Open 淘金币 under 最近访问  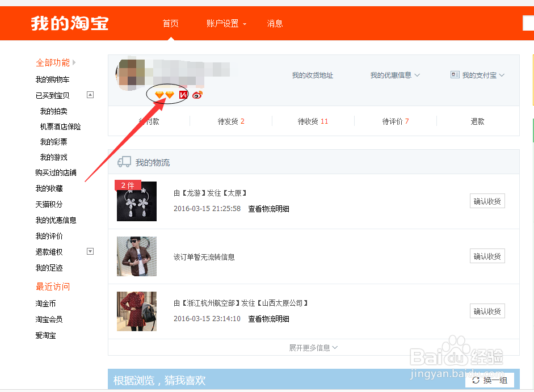point(45,304)
